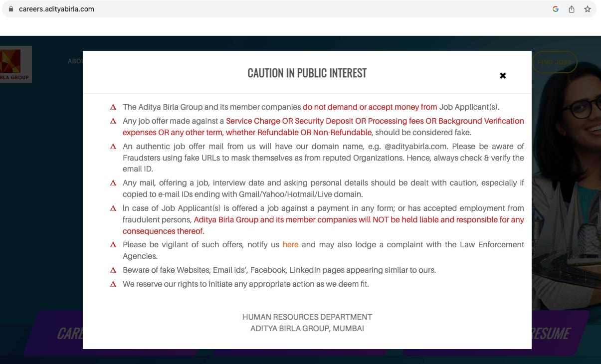The height and width of the screenshot is (364, 601).
Task: Click 'Beware of fake Websites' line
Action: tap(279, 270)
